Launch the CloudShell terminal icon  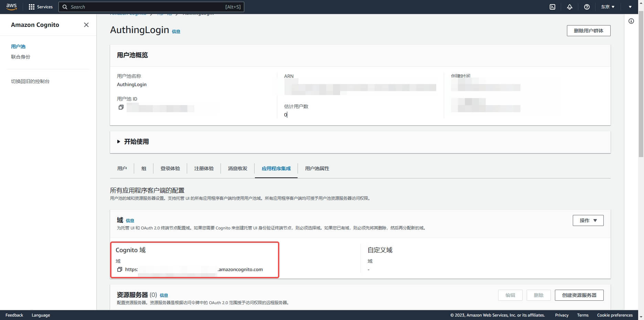click(x=552, y=7)
